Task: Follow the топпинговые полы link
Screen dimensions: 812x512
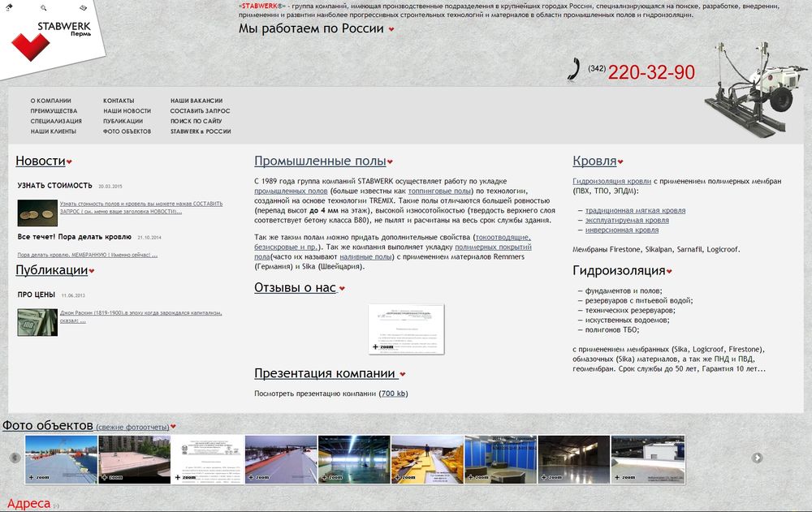Action: [439, 191]
